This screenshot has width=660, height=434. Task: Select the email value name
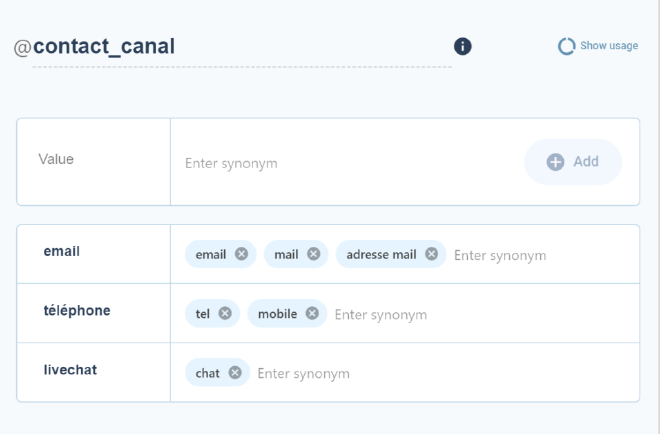62,251
